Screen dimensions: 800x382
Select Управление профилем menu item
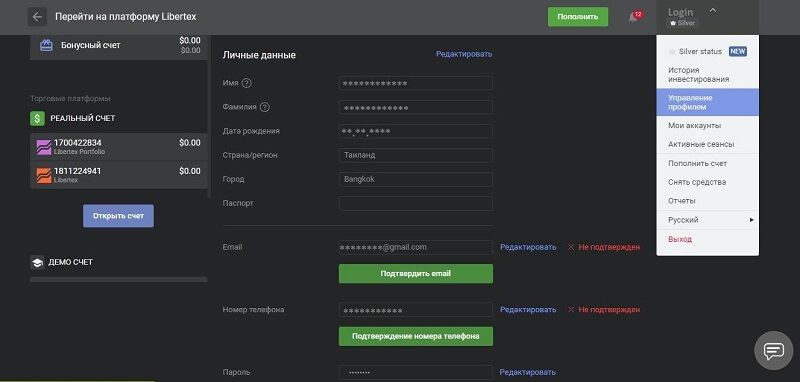pyautogui.click(x=708, y=102)
